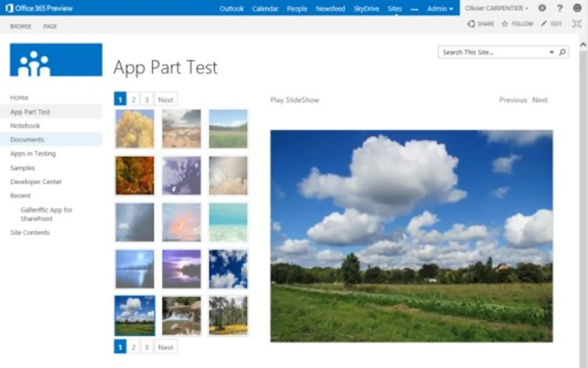588x368 pixels.
Task: Select the turquoise sea thumbnail
Action: click(228, 222)
